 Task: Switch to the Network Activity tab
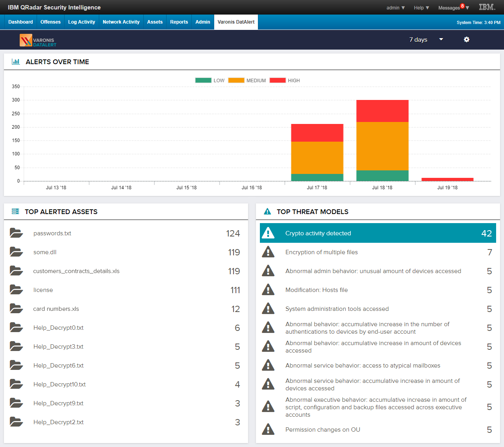(121, 22)
